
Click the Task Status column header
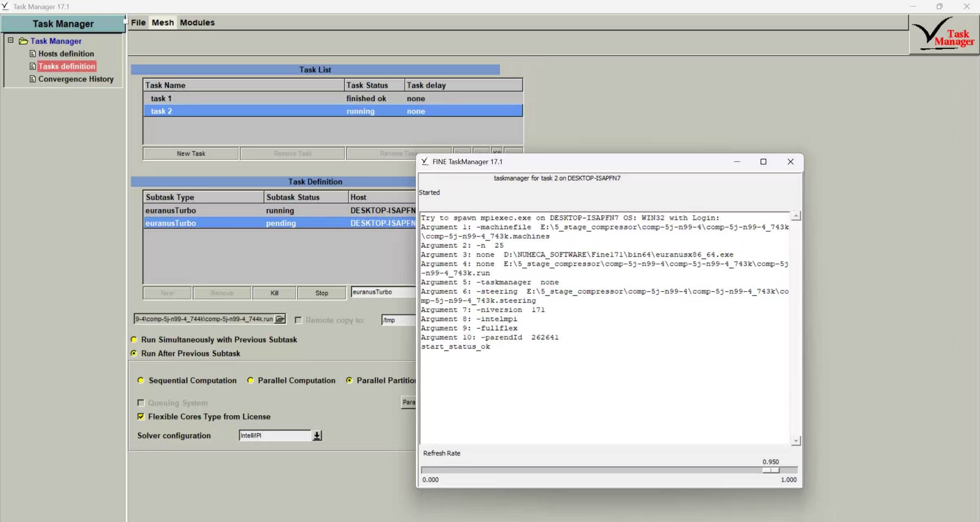(x=374, y=85)
